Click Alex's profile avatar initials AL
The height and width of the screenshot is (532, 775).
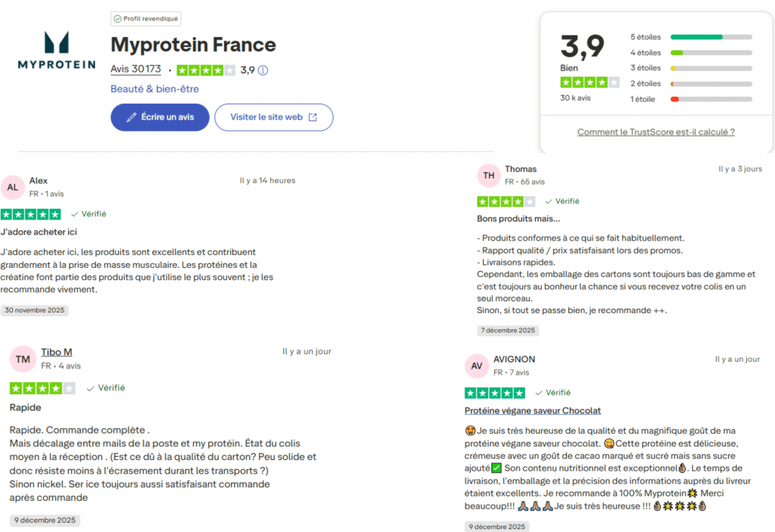[12, 186]
